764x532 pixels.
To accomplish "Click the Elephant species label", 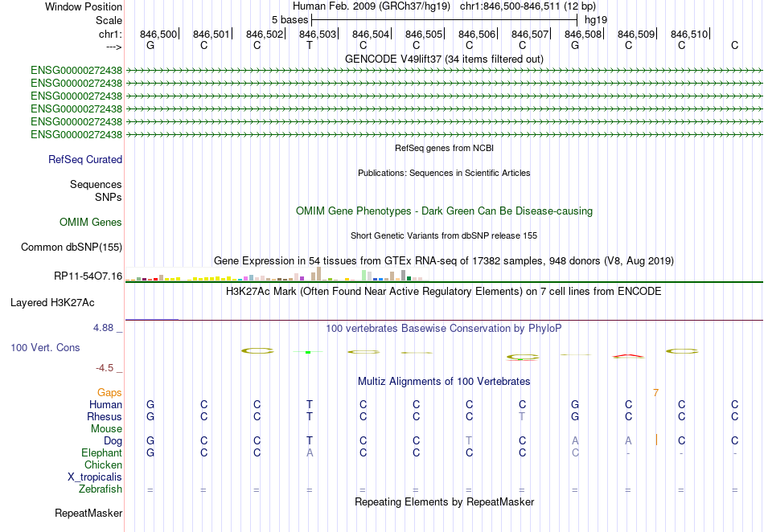I will click(x=102, y=452).
